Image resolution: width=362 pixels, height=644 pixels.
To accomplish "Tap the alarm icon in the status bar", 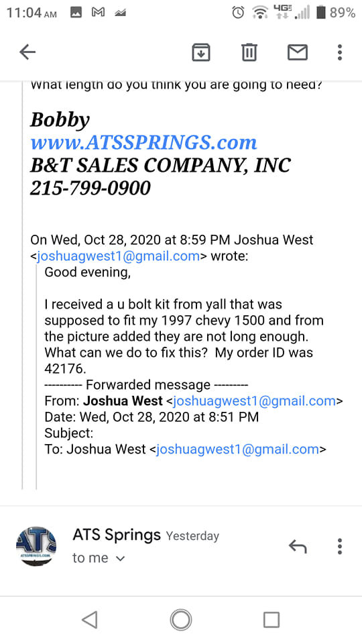I will point(238,13).
